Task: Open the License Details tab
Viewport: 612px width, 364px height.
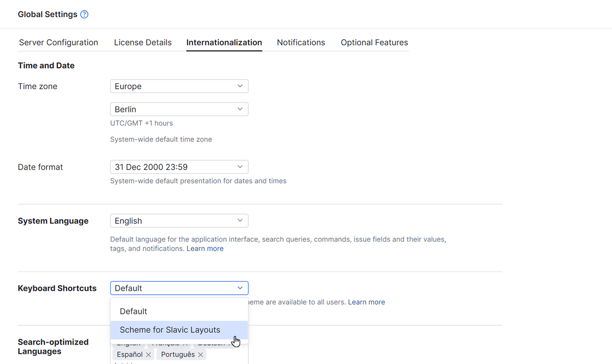Action: click(143, 42)
